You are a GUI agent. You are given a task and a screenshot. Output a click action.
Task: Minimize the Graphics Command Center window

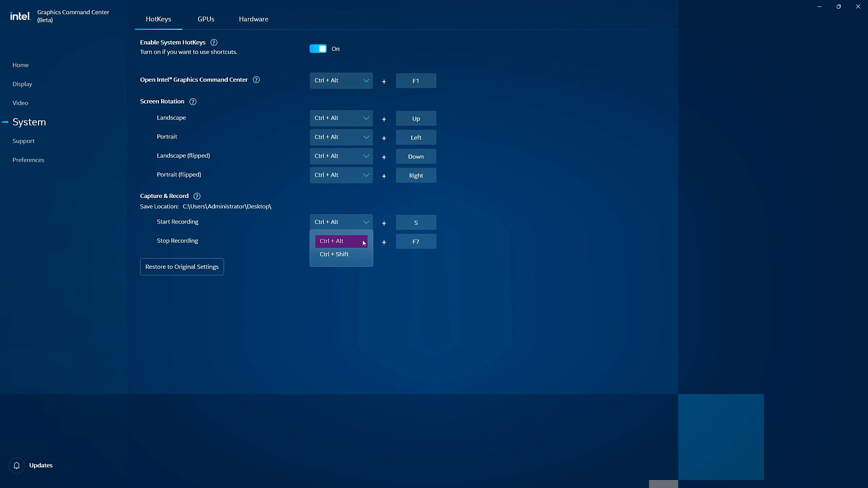point(819,7)
